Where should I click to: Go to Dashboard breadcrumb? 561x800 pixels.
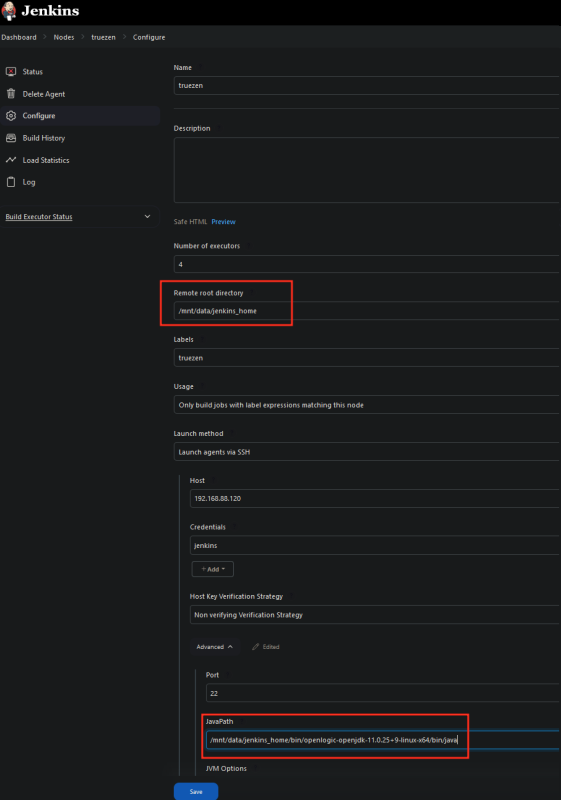coord(19,37)
